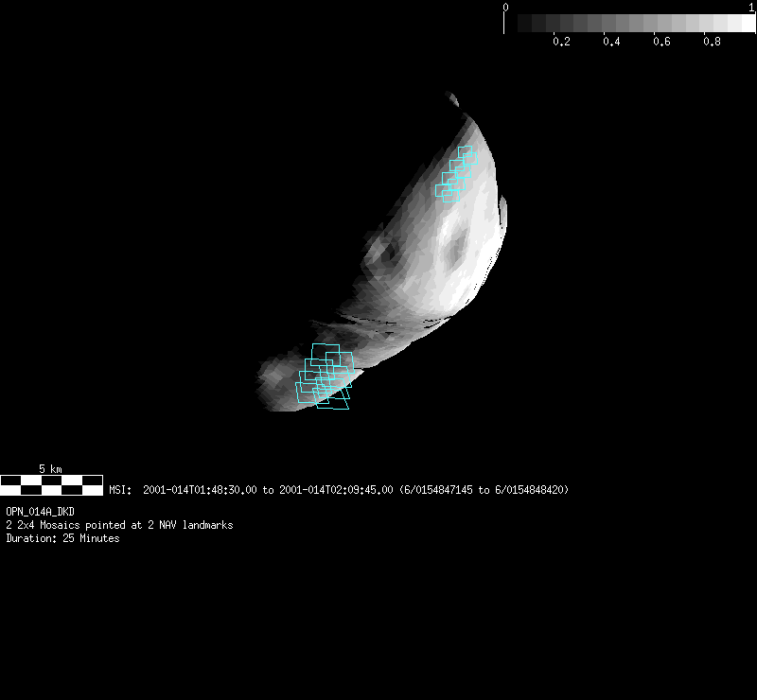Select the 0.2 tick label on the grayscale bar
The image size is (757, 700).
[x=561, y=43]
